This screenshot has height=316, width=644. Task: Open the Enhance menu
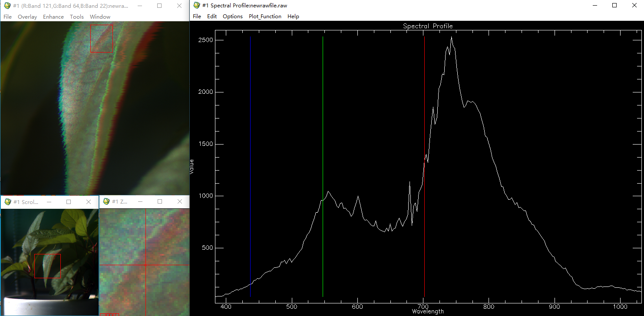point(53,17)
